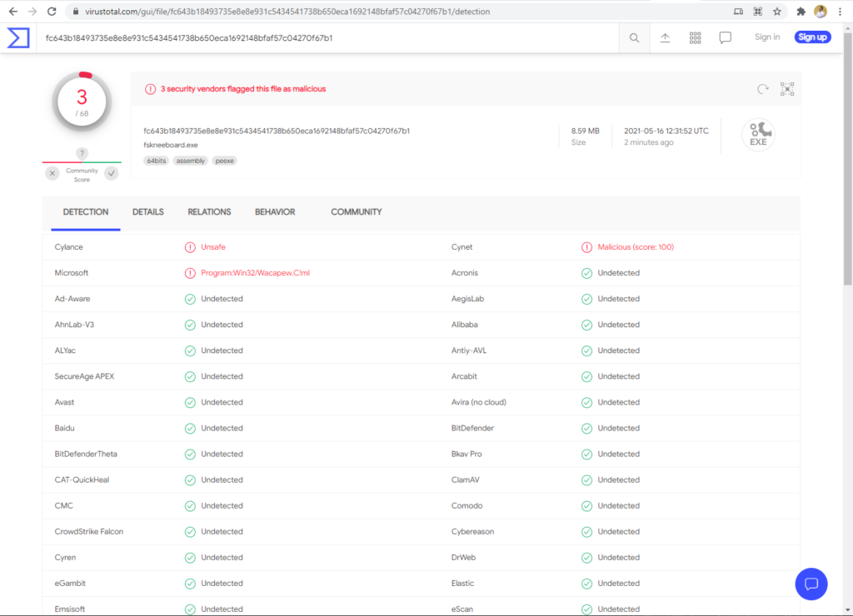Click the Unsafe result for Cylance
The height and width of the screenshot is (616, 853).
213,247
